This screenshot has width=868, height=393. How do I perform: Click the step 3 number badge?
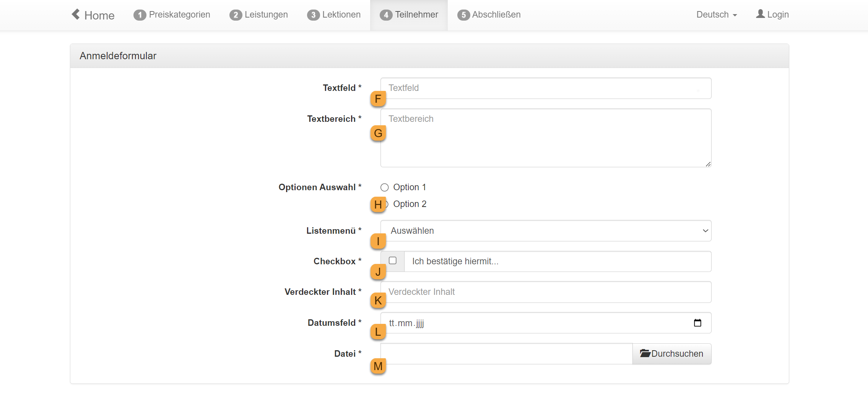click(313, 15)
